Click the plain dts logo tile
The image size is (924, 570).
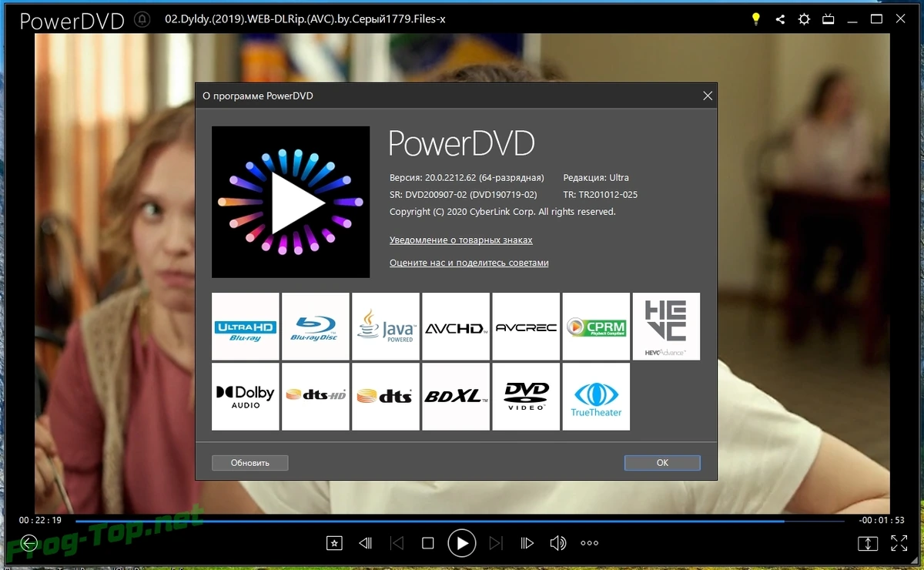coord(386,397)
